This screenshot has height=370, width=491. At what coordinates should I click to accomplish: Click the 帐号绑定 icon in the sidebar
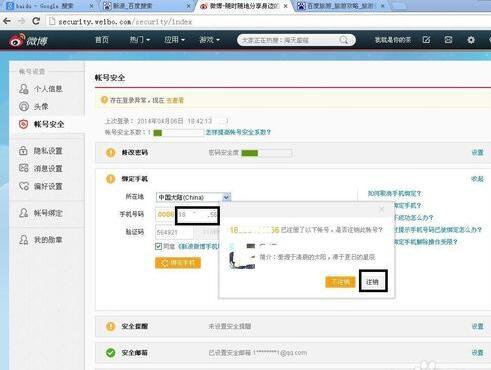[24, 213]
